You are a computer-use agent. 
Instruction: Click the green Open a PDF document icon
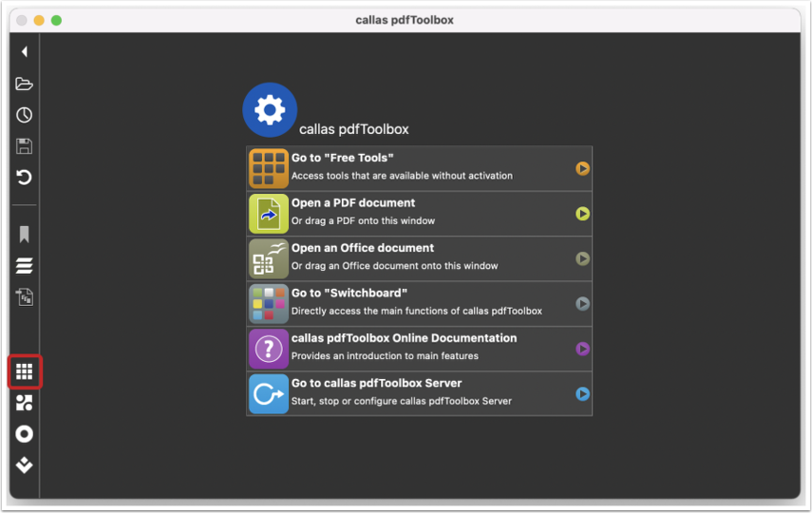pyautogui.click(x=268, y=214)
